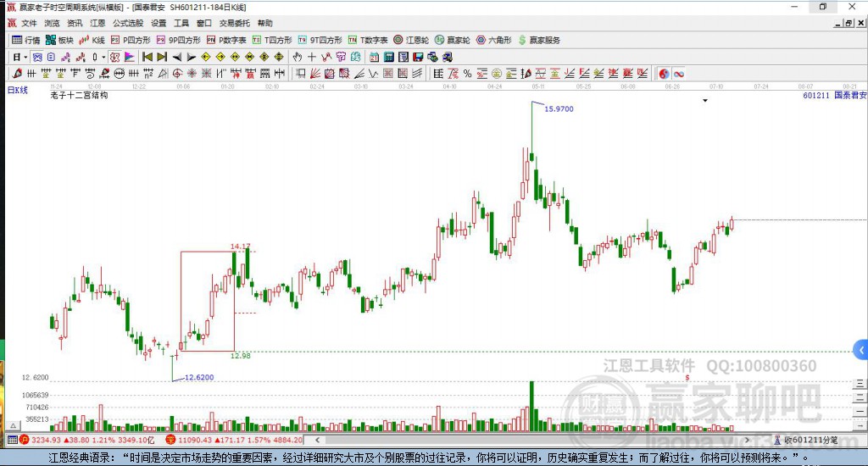Click the 601211 国泰君安 stock label
868x466 pixels.
(x=835, y=95)
